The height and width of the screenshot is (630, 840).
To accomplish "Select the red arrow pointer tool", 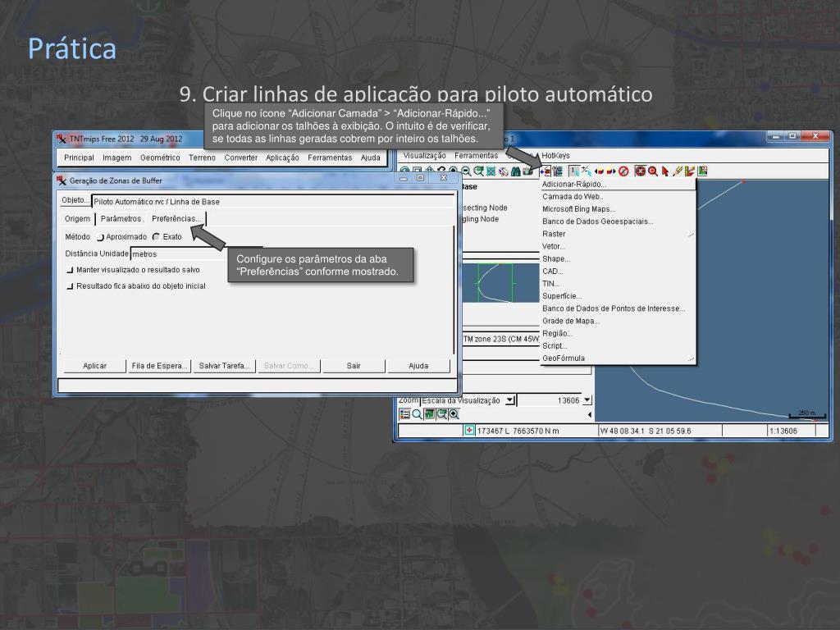I will point(664,171).
